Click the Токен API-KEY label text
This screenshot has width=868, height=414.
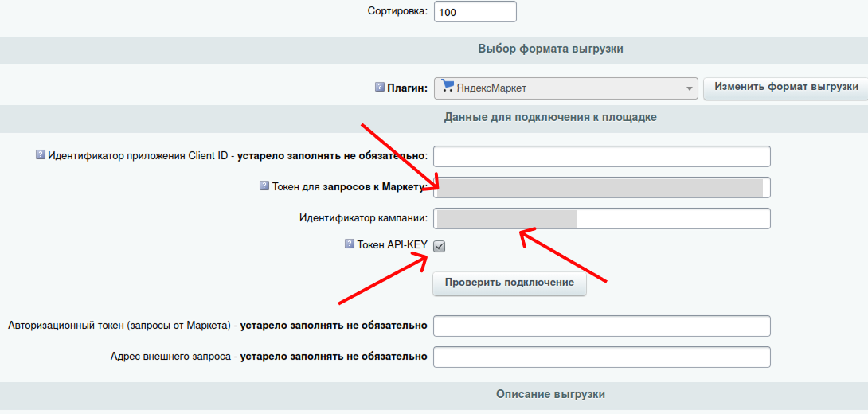click(x=392, y=245)
